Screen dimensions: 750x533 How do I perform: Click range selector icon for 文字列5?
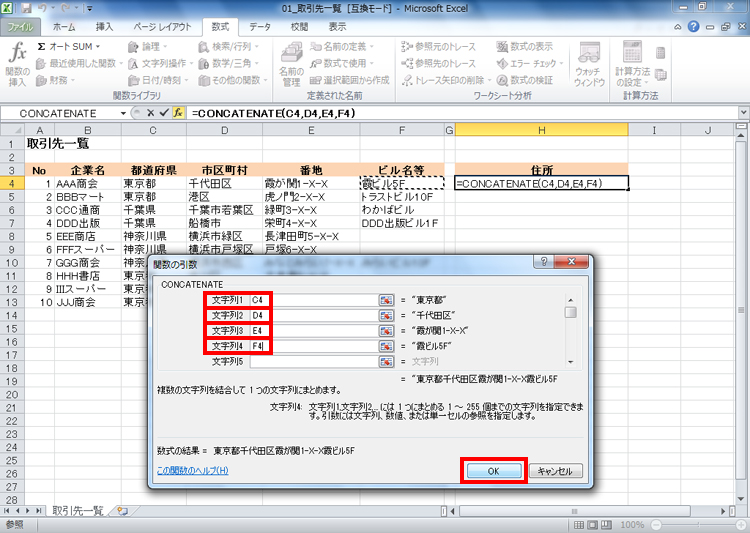386,361
